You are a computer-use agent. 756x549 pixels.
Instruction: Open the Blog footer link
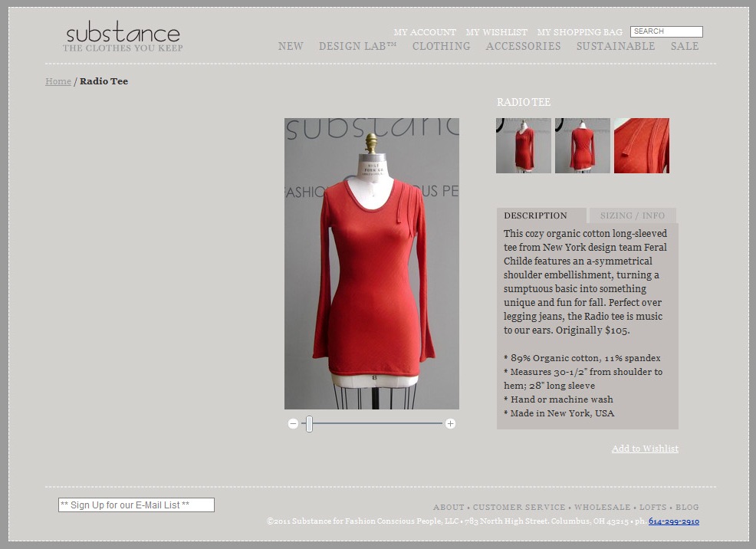[687, 507]
